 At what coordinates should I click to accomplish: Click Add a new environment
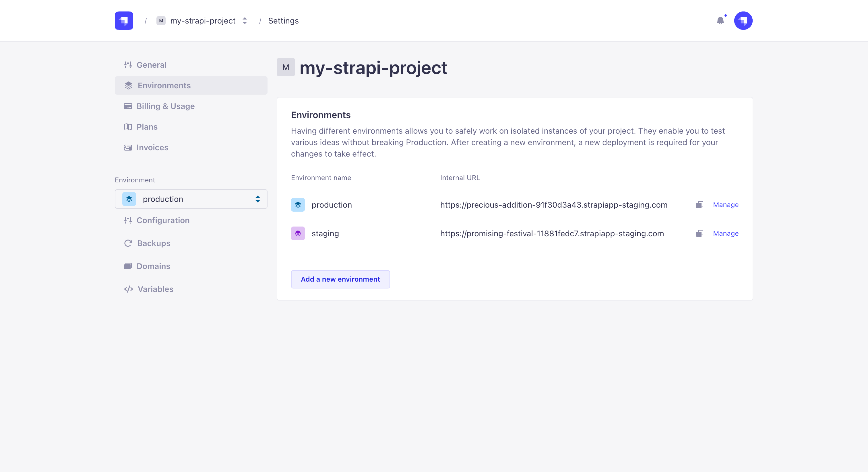(x=340, y=279)
